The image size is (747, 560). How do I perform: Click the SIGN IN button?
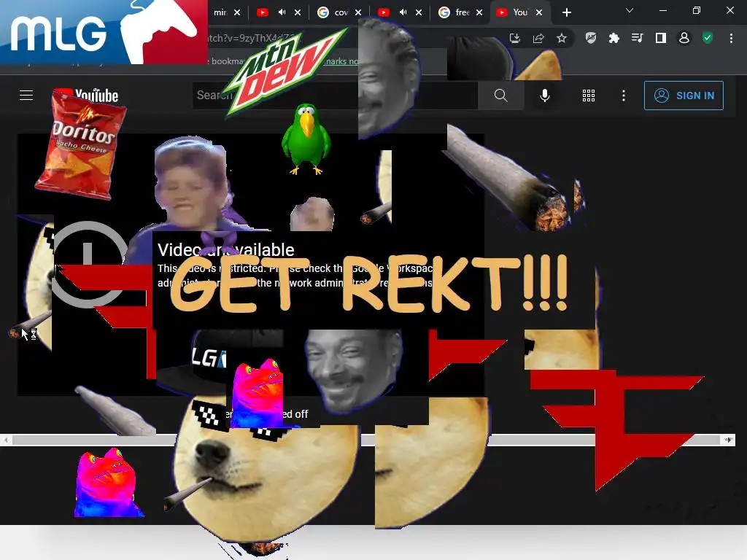(684, 96)
